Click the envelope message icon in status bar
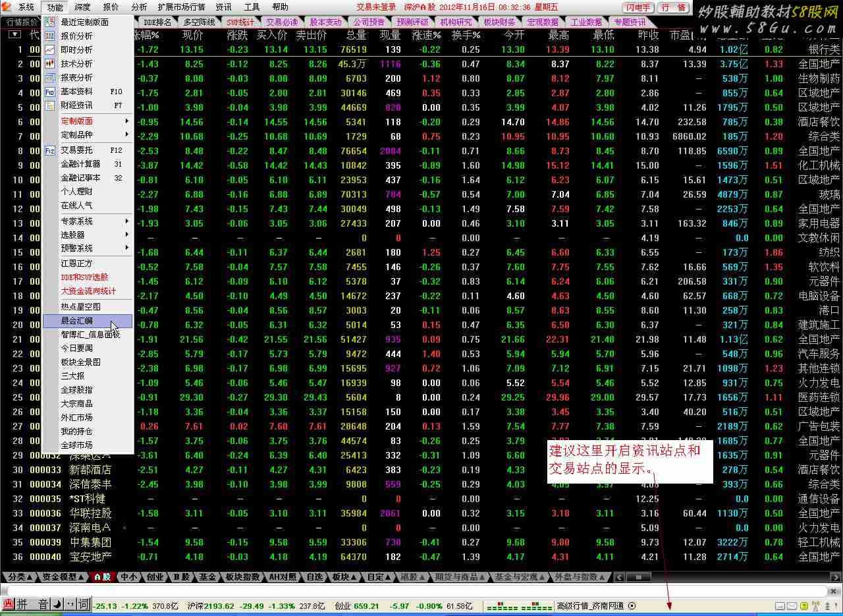The image size is (843, 616). pos(792,605)
